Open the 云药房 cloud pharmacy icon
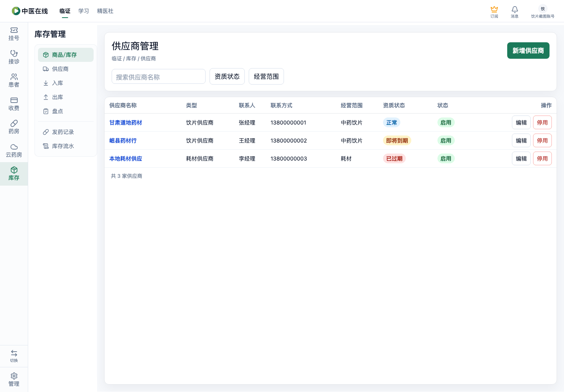The width and height of the screenshot is (564, 392). tap(14, 147)
